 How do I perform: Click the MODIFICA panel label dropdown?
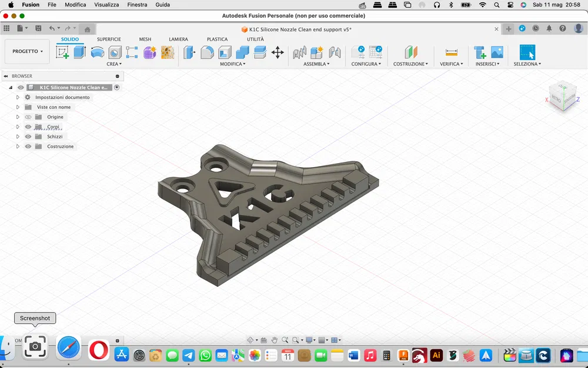(x=233, y=64)
